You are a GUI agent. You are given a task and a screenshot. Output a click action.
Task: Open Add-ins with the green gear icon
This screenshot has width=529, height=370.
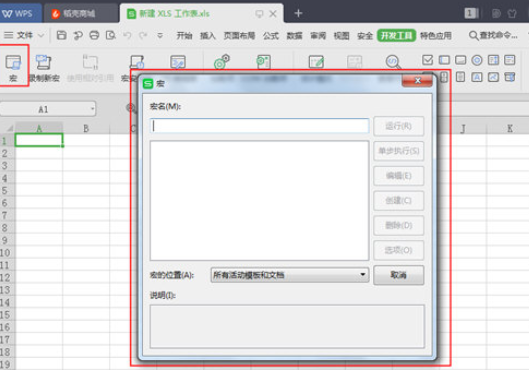[222, 62]
